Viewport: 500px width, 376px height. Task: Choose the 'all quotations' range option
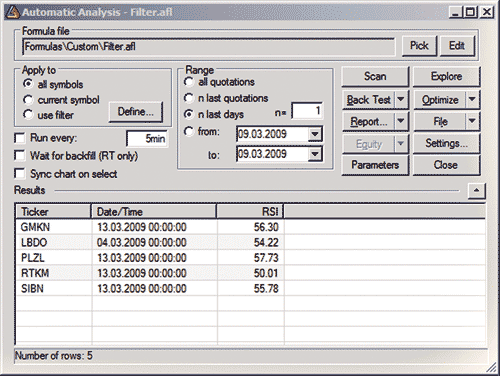[189, 81]
